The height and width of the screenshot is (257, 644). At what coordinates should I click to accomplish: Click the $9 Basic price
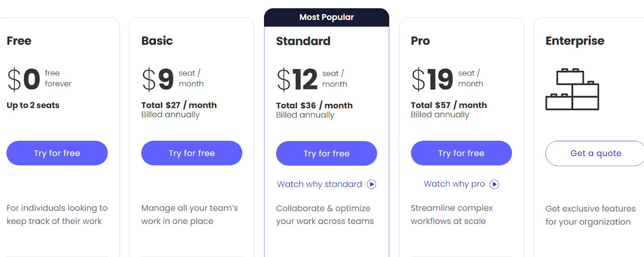tap(158, 79)
